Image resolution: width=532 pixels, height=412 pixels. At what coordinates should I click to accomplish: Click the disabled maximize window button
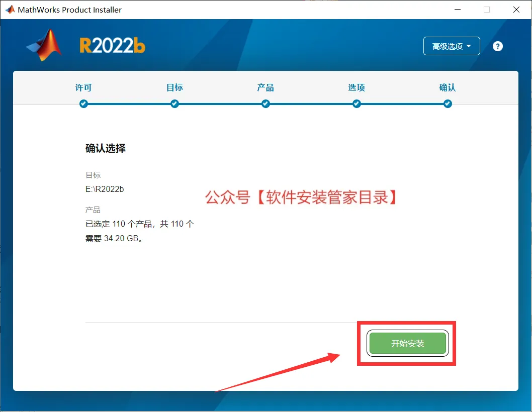[x=487, y=10]
